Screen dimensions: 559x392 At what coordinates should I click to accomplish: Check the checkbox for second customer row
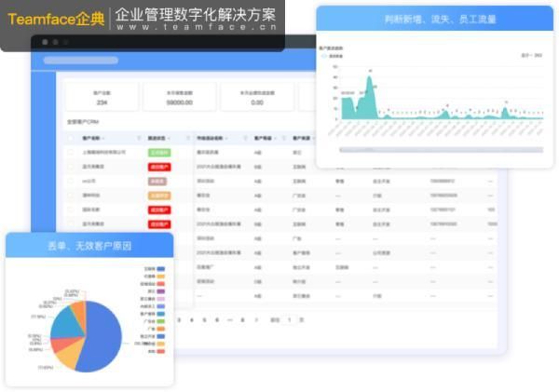[71, 167]
